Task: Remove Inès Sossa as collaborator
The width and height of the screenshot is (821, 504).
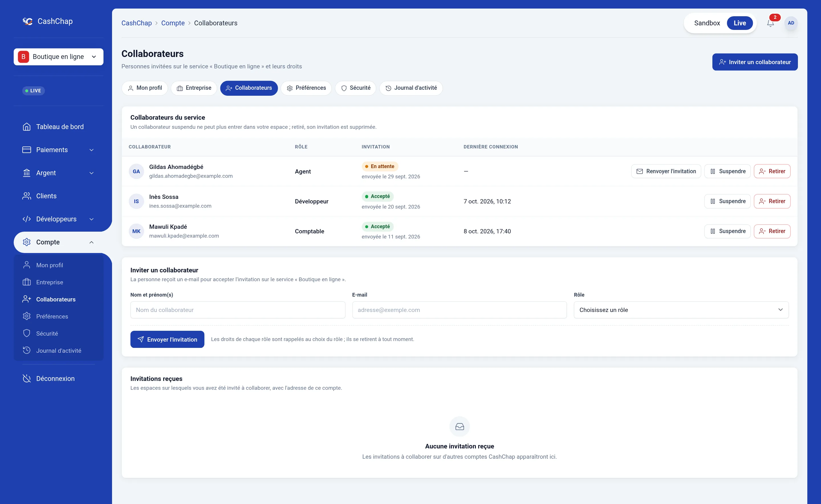Action: click(772, 201)
